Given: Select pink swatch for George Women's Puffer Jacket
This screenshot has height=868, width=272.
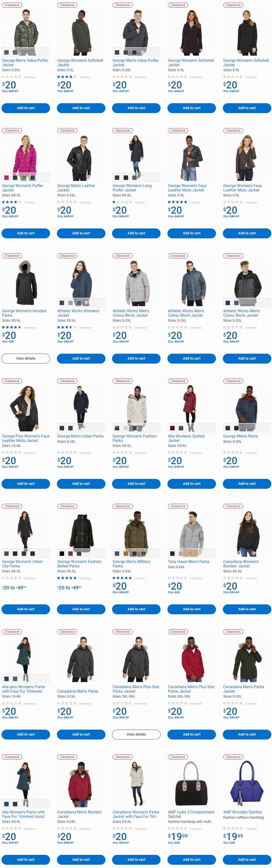Looking at the screenshot, I should click(7, 177).
